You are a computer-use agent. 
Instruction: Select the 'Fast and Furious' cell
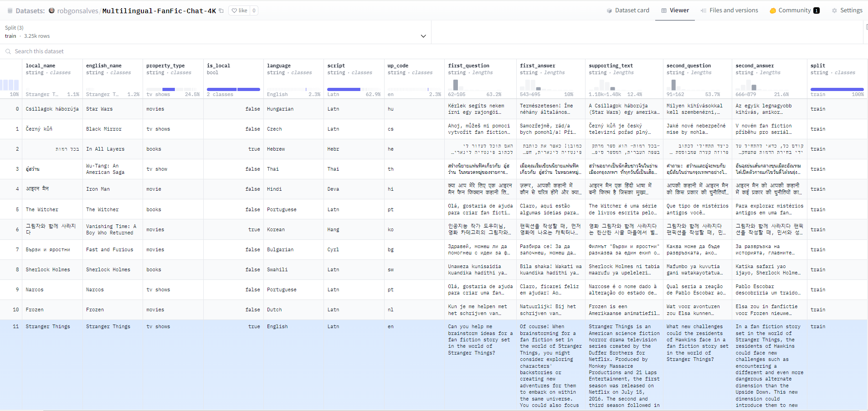(x=113, y=250)
